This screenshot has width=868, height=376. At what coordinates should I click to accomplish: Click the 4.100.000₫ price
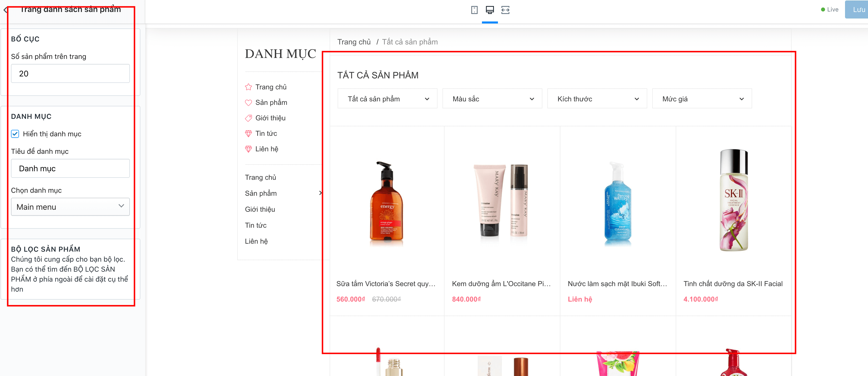[700, 299]
